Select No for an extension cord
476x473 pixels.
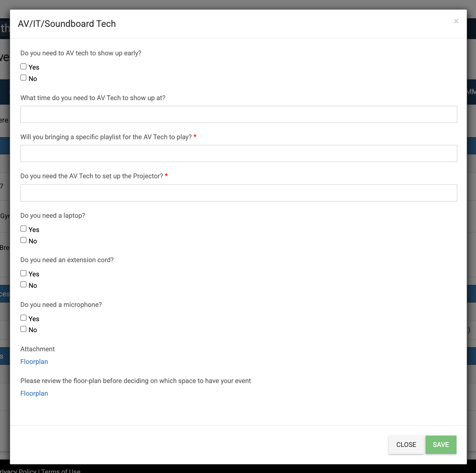coord(24,285)
